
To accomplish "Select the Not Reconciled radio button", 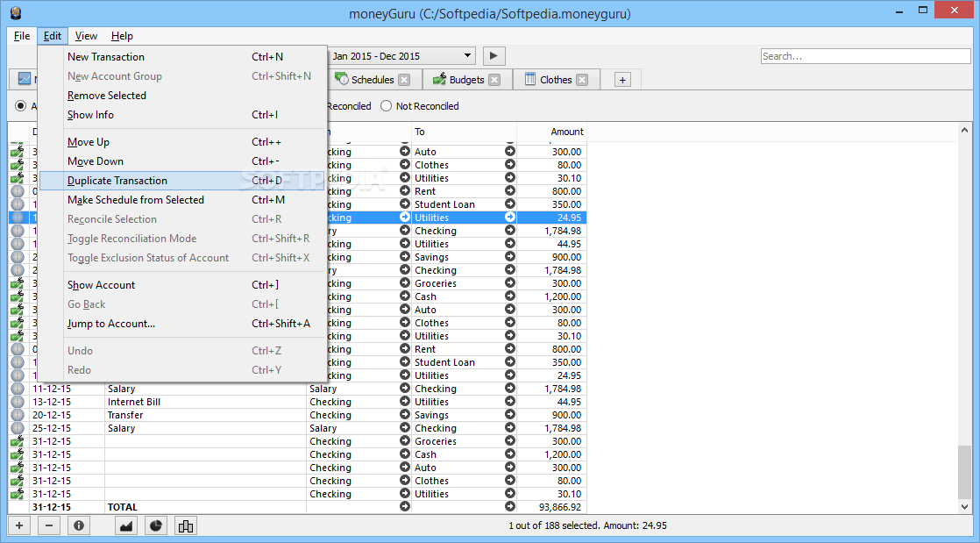I will point(387,106).
